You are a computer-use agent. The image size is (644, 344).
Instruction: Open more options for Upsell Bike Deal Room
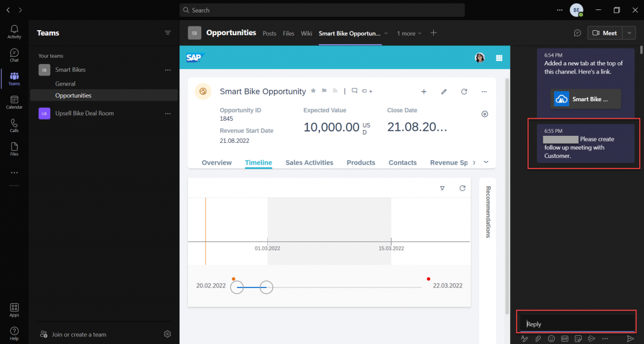167,113
